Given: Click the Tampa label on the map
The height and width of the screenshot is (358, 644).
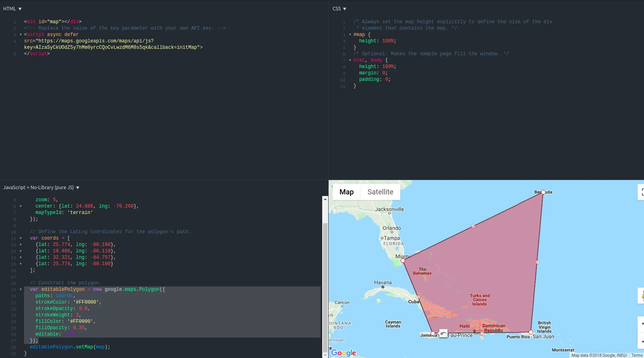Looking at the screenshot, I should pyautogui.click(x=392, y=238).
